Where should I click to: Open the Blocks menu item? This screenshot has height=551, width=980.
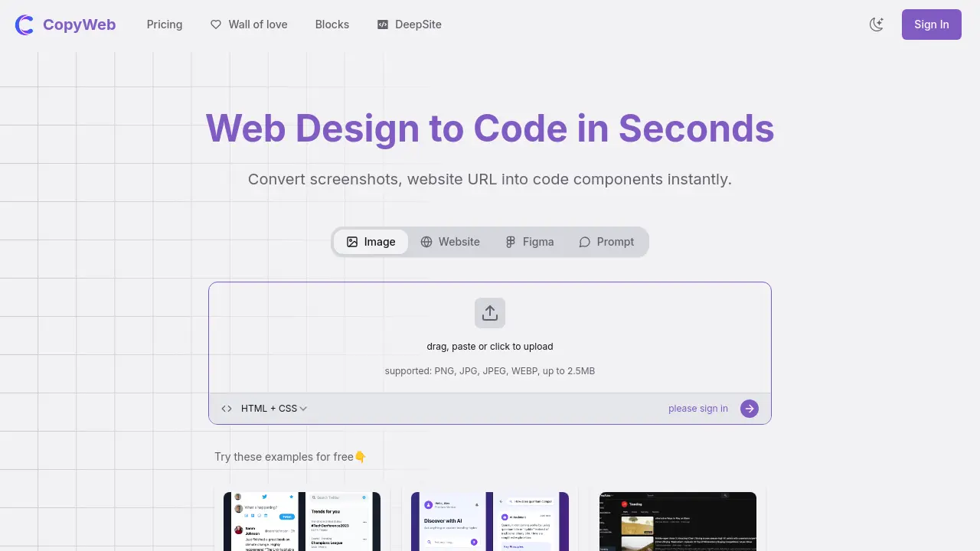332,24
